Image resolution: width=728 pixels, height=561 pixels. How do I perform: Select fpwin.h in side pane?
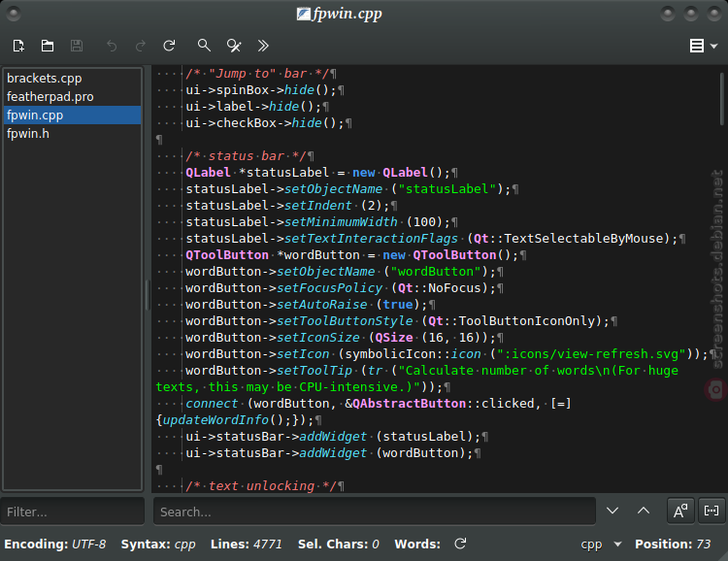click(73, 134)
